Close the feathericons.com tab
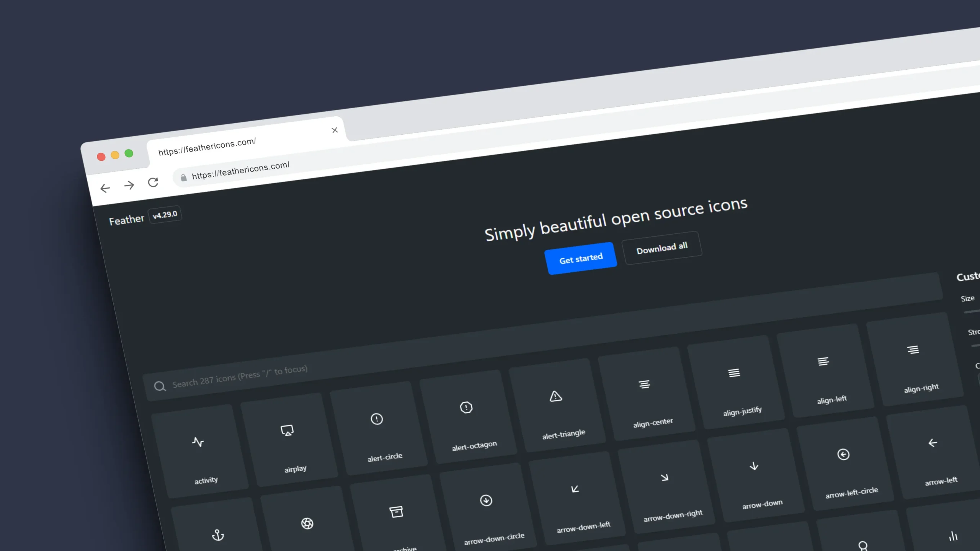980x551 pixels. click(x=335, y=130)
